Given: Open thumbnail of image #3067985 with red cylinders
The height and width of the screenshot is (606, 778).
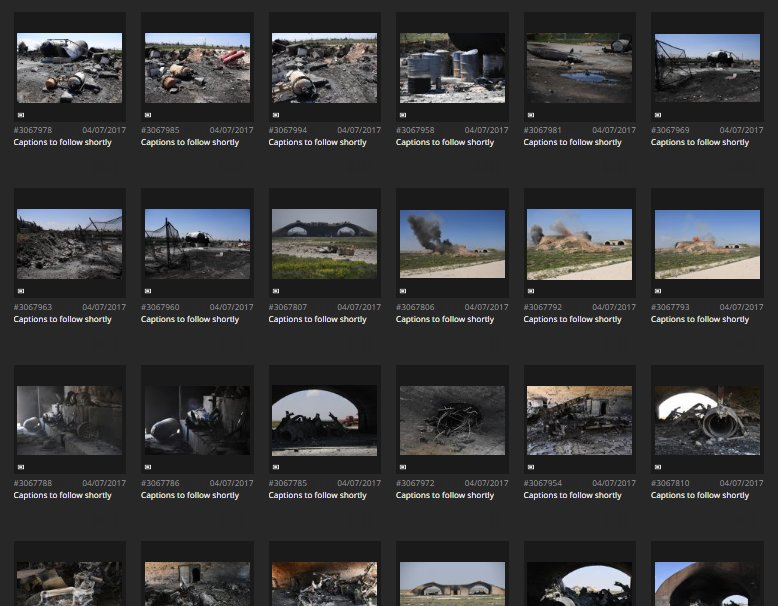Looking at the screenshot, I should pyautogui.click(x=197, y=68).
